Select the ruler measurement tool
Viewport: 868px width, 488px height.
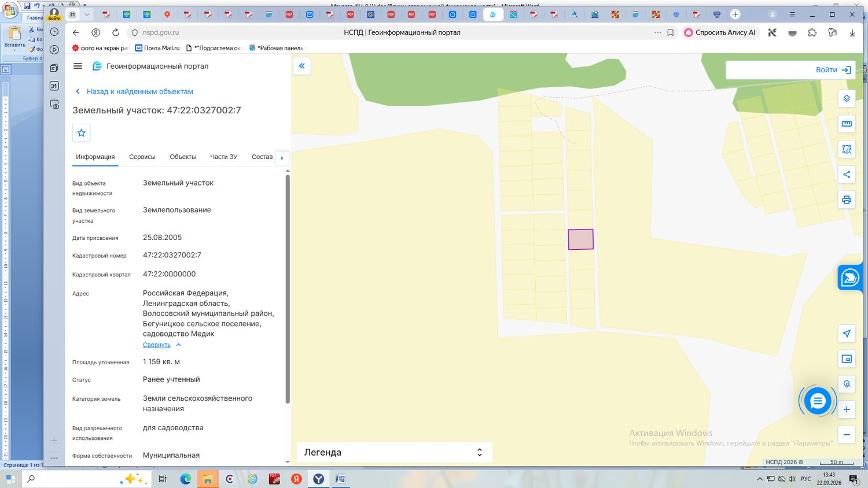coord(847,124)
